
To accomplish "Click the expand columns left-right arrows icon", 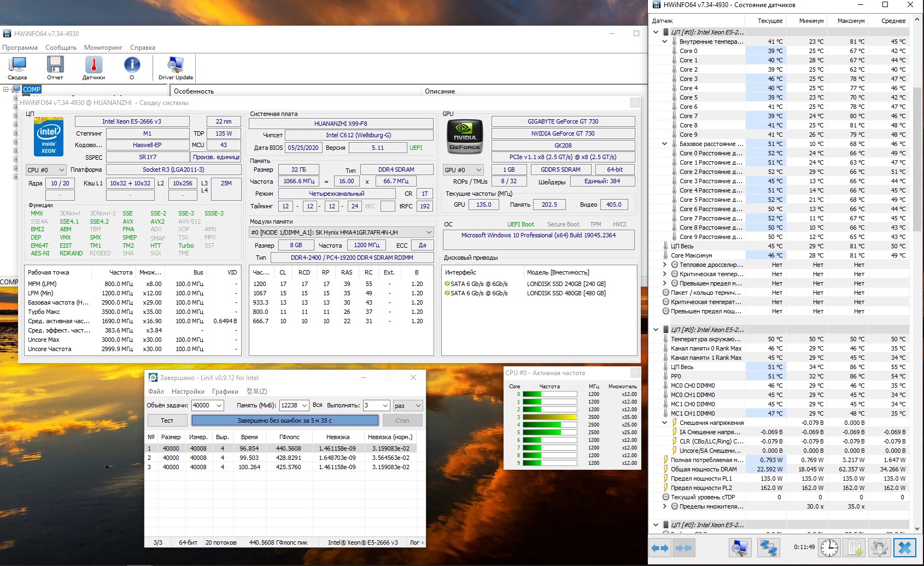I will tap(660, 547).
